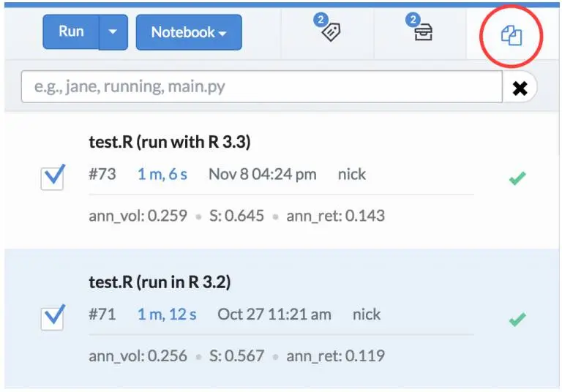Uncheck the run #73 checkbox
The height and width of the screenshot is (392, 562).
point(53,177)
